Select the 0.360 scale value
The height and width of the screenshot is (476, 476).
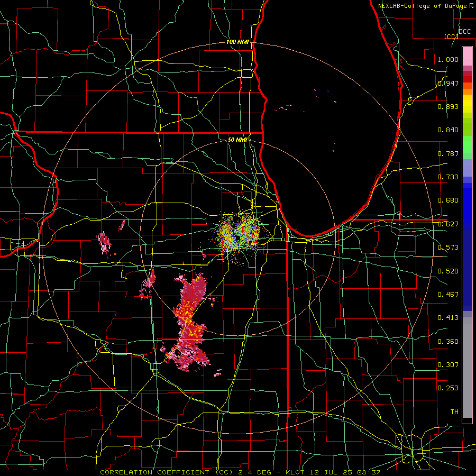448,341
